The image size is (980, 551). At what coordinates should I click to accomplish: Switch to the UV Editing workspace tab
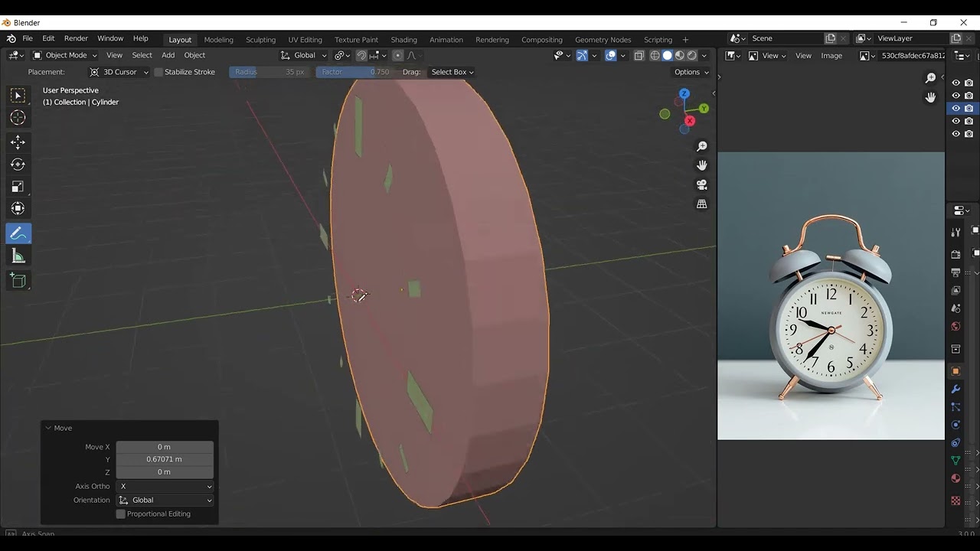coord(305,40)
